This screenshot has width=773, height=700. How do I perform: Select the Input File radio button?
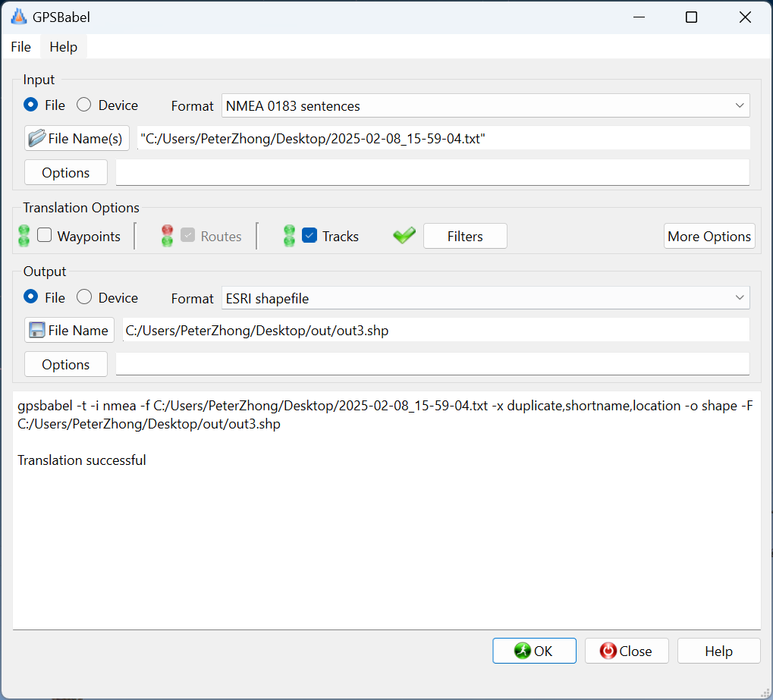[30, 105]
